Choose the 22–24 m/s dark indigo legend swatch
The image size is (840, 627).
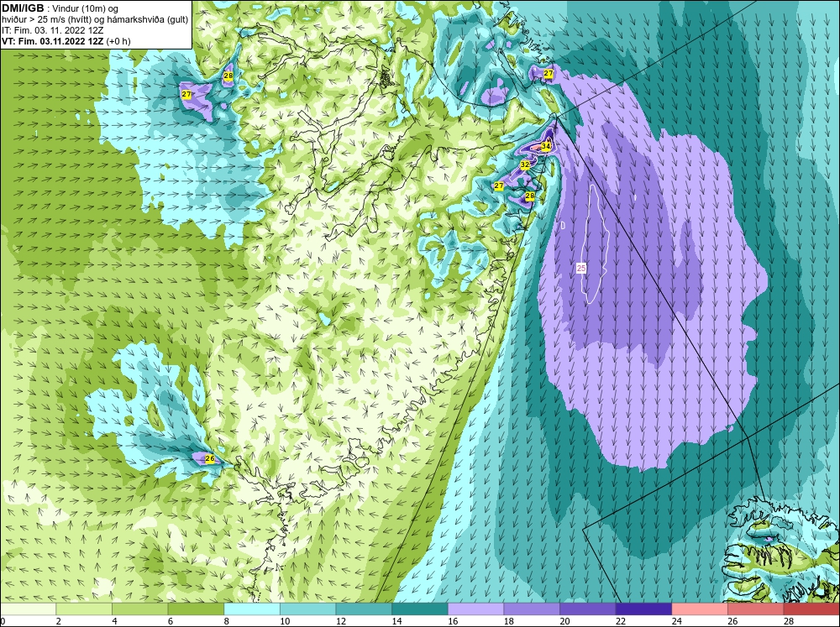(644, 609)
